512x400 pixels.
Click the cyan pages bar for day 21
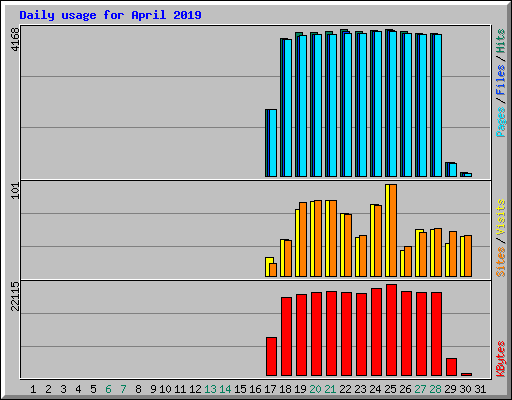[333, 105]
